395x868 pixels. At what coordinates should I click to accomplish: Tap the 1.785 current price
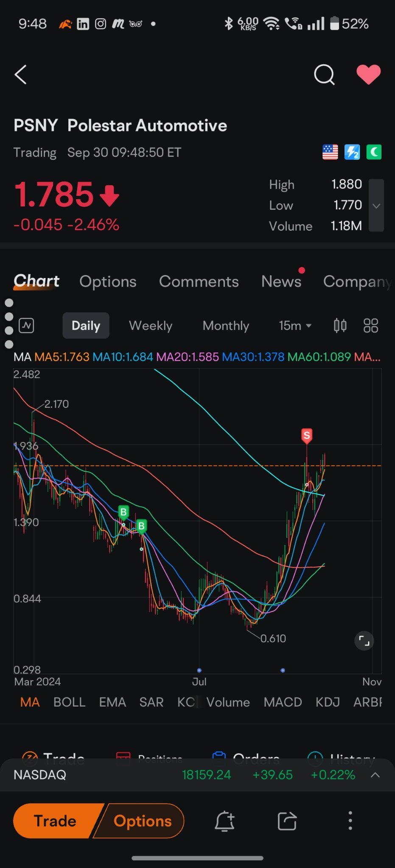[x=53, y=195]
